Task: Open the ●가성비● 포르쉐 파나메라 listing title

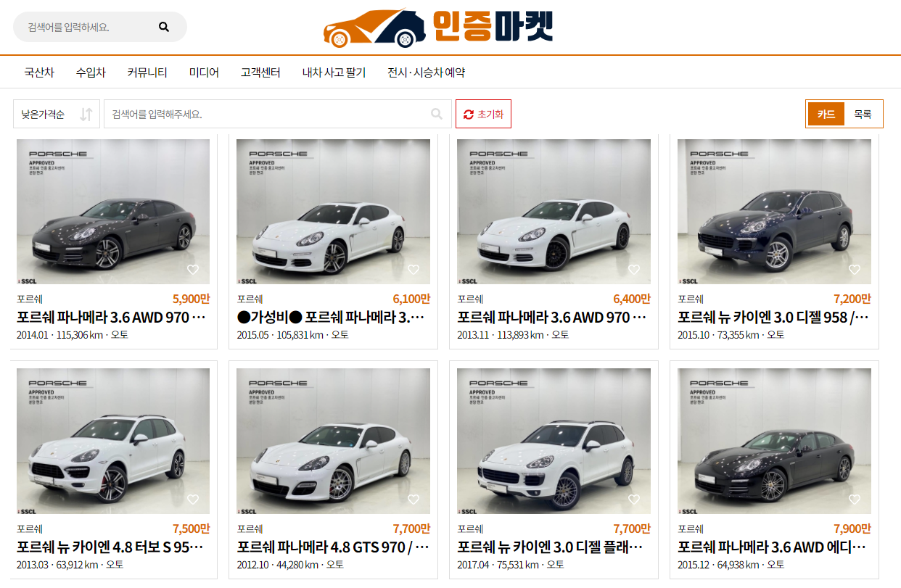Action: tap(331, 318)
